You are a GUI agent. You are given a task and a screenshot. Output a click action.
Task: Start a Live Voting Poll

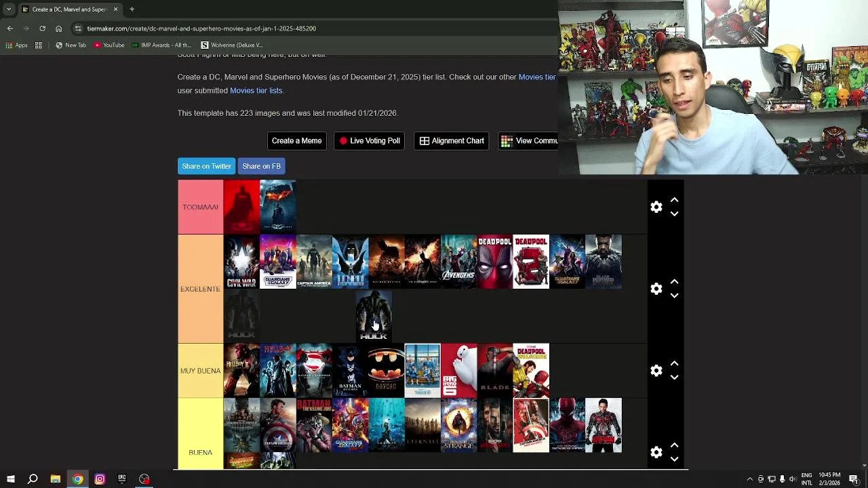coord(369,141)
